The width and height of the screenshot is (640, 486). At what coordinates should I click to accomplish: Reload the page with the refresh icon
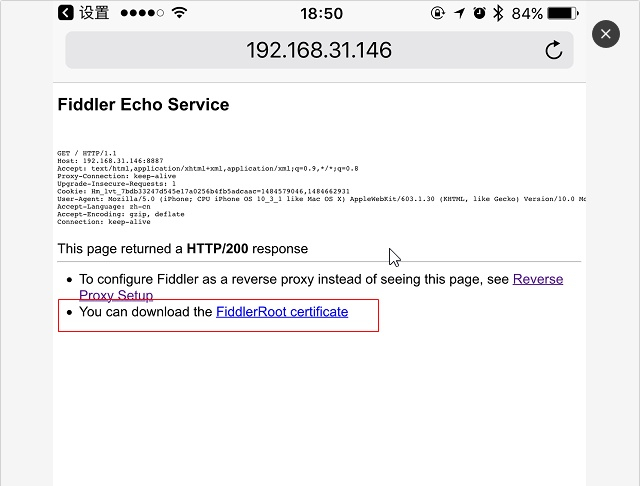(553, 50)
